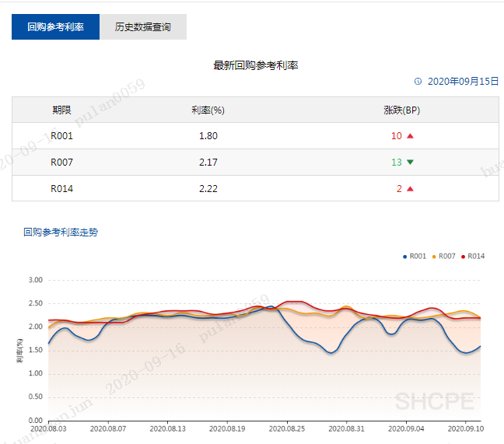Click the 2020.08.19 x-axis label
The width and height of the screenshot is (504, 444).
pos(227,428)
